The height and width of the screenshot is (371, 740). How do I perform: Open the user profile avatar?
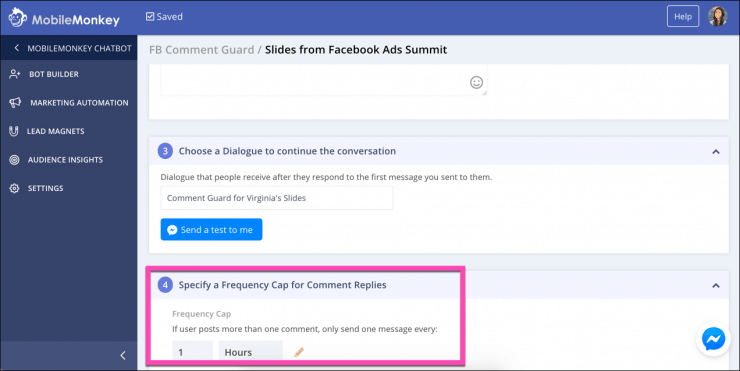(x=717, y=17)
